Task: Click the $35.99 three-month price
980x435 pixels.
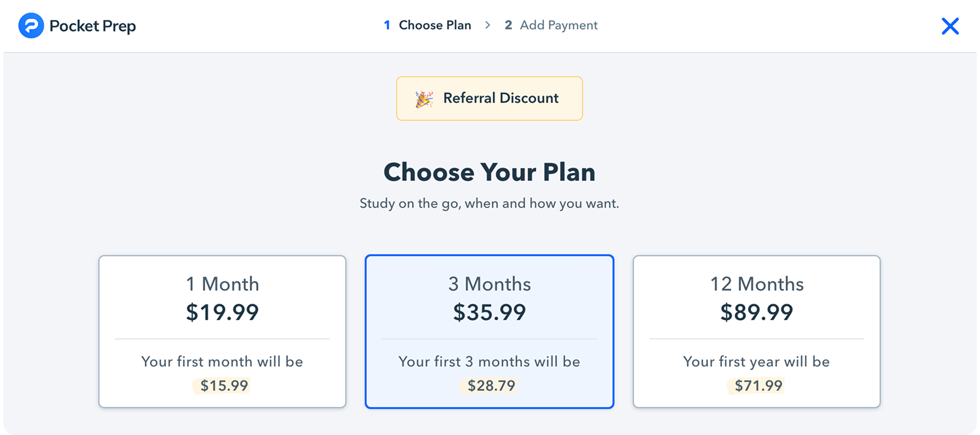Action: 489,312
